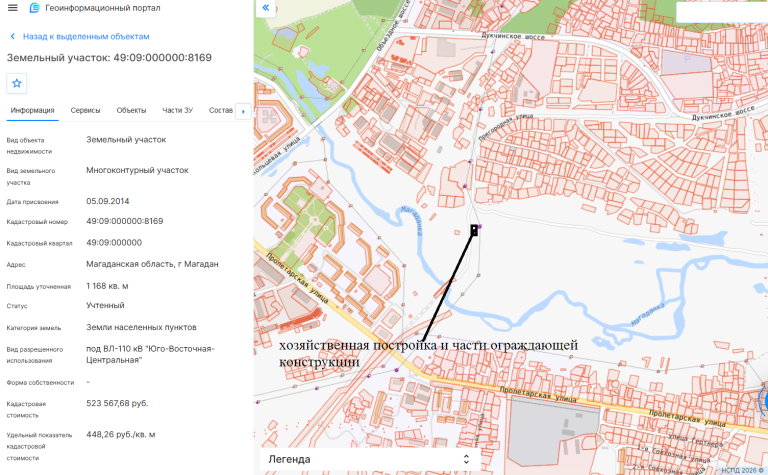Open the hamburger main menu
Screen dimensions: 768x475
13,8
